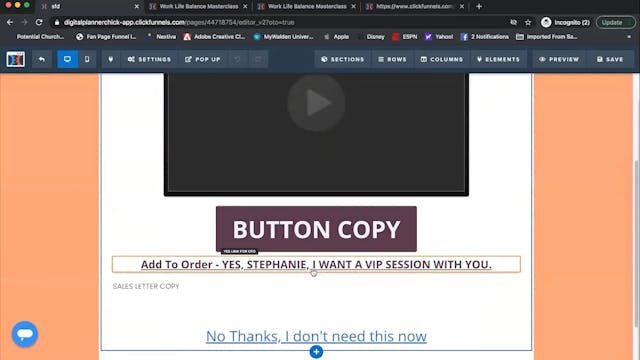This screenshot has width=640, height=360.
Task: Open the Imported From Safari bookmarks folder
Action: click(x=547, y=37)
